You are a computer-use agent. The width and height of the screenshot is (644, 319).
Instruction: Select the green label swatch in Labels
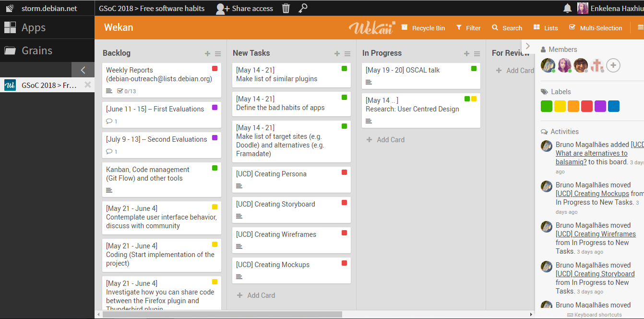click(547, 106)
